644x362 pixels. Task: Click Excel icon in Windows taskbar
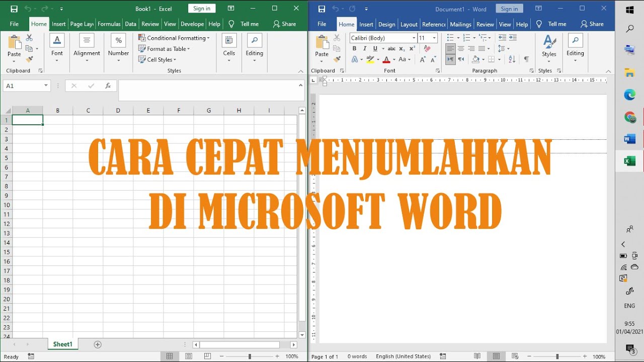(630, 161)
